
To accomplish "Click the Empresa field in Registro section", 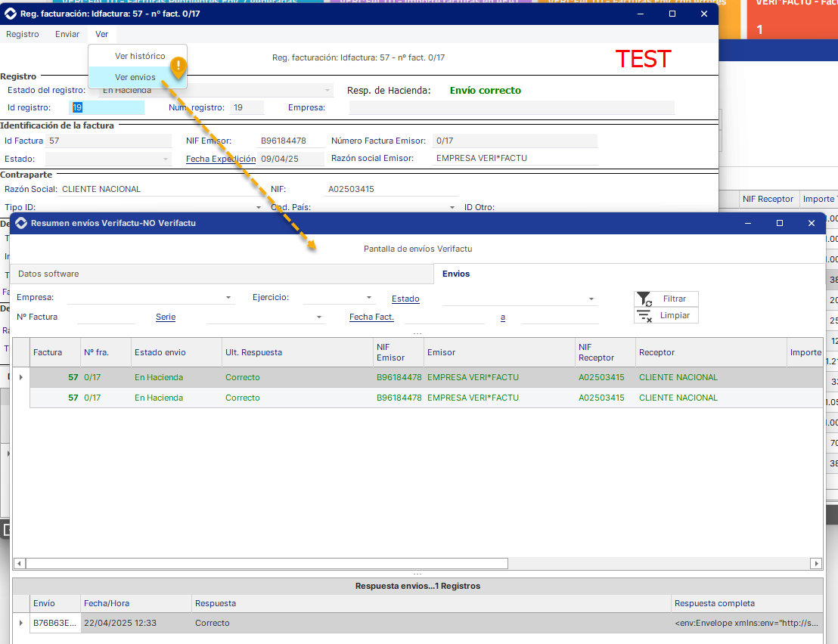I will pyautogui.click(x=511, y=108).
